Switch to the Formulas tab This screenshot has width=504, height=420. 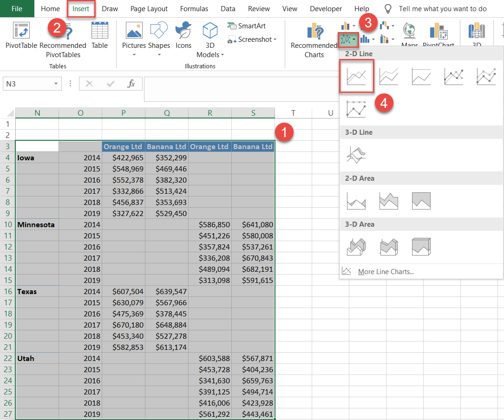coord(194,9)
